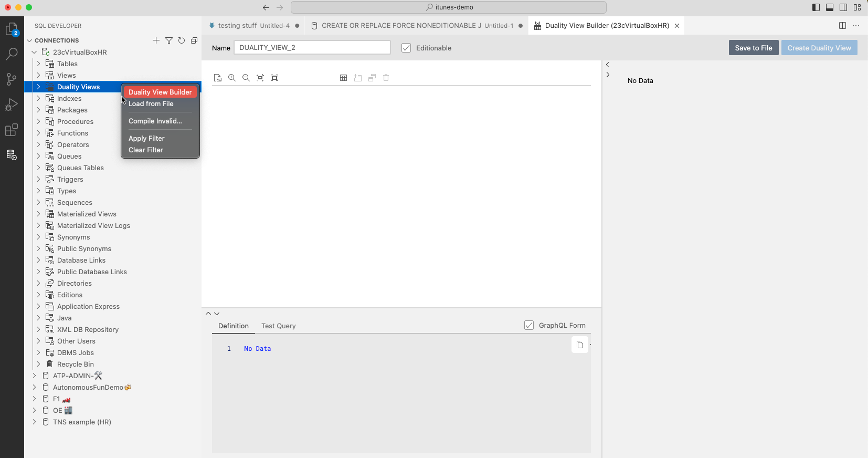Zoom in on the duality view diagram
Screen dimensions: 868x458
(x=232, y=78)
